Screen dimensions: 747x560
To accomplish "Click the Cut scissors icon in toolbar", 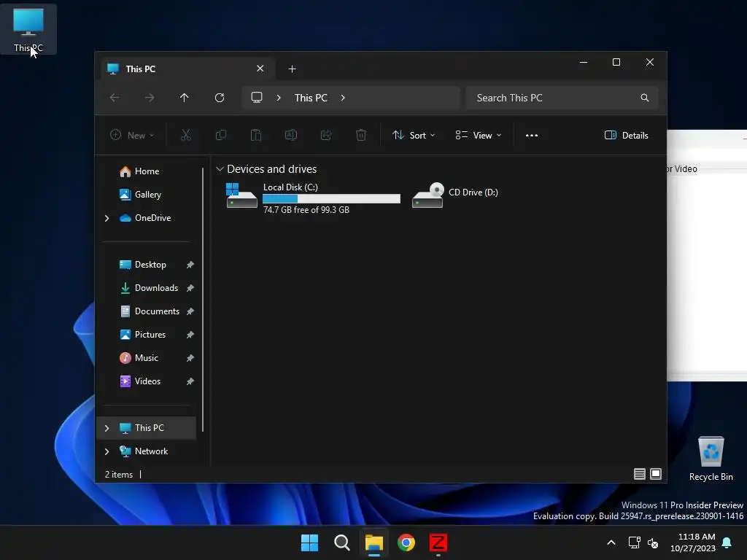I will (x=186, y=135).
